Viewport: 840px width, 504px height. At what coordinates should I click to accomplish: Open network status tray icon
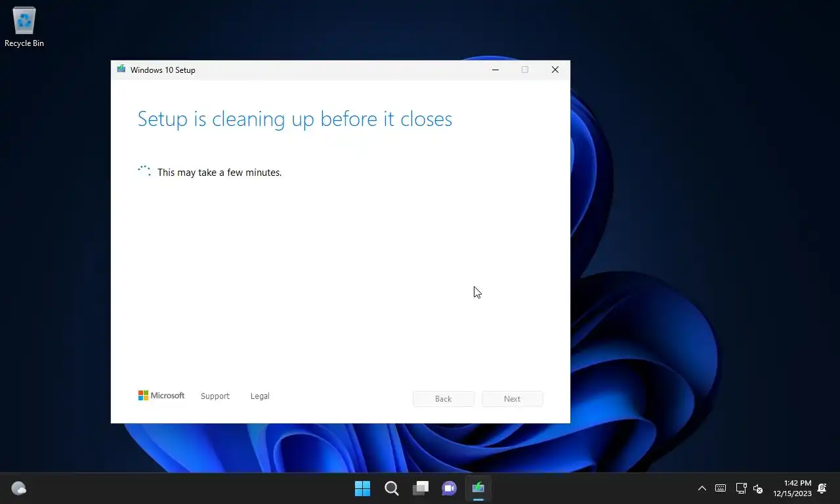point(741,488)
